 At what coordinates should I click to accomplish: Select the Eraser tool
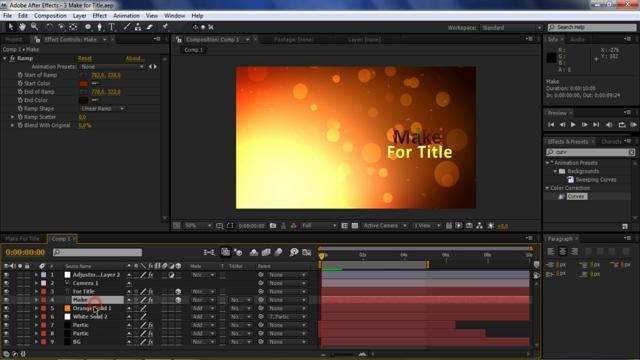[150, 27]
